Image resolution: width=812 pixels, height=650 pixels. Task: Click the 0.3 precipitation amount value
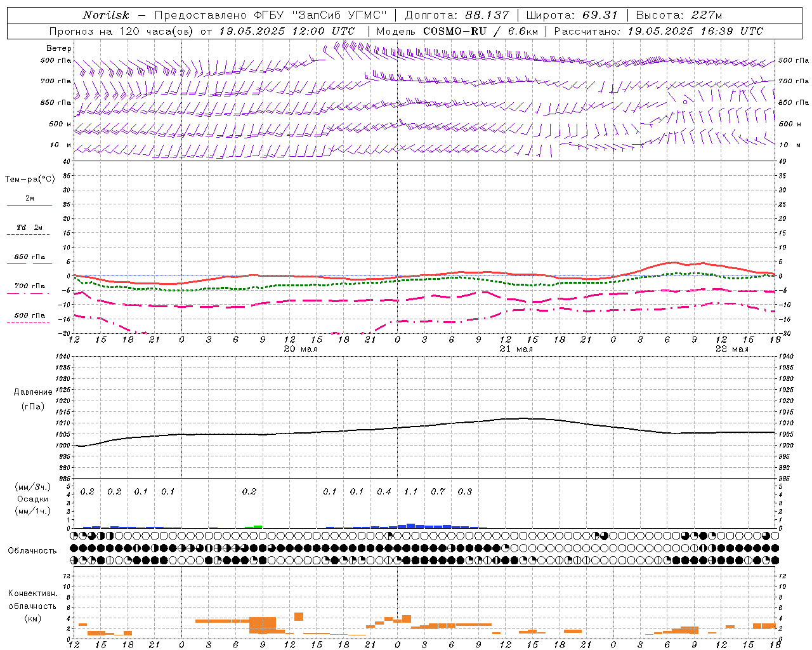click(x=465, y=491)
